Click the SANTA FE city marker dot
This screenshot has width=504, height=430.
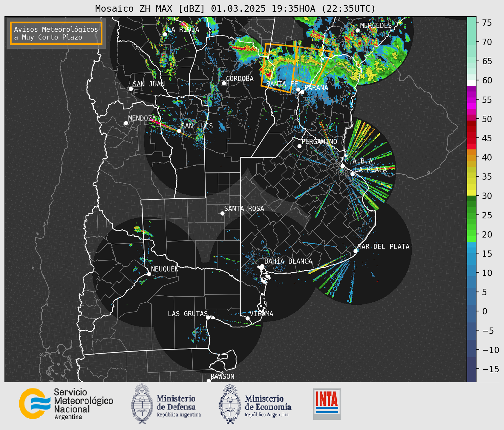298,89
